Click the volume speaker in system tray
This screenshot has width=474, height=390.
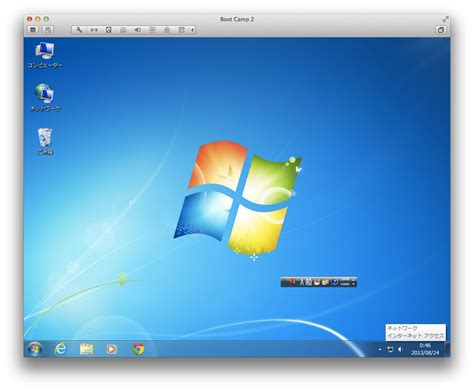click(x=400, y=349)
